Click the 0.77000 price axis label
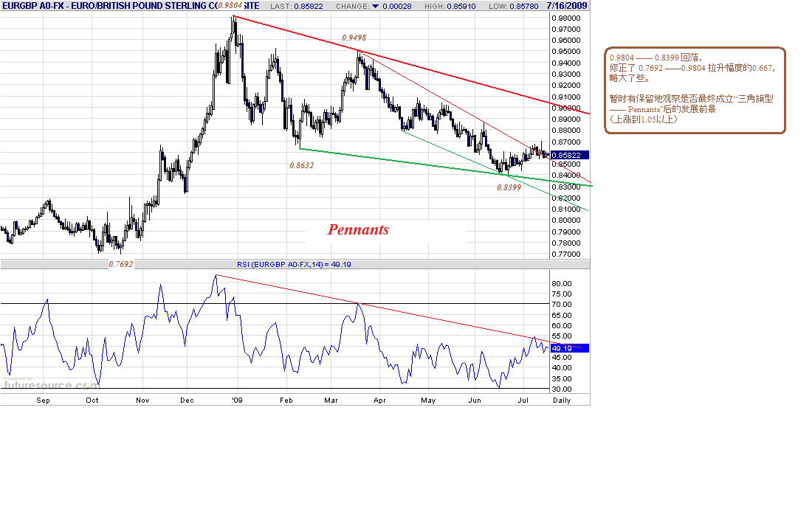 pyautogui.click(x=566, y=254)
